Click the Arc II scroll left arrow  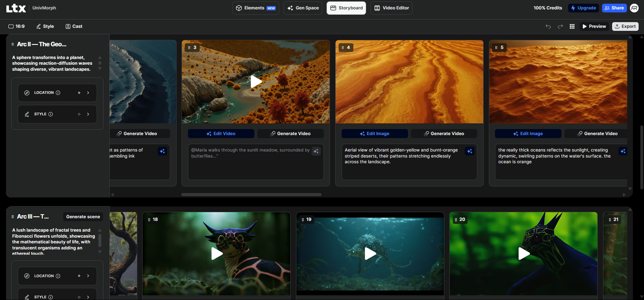pyautogui.click(x=112, y=194)
